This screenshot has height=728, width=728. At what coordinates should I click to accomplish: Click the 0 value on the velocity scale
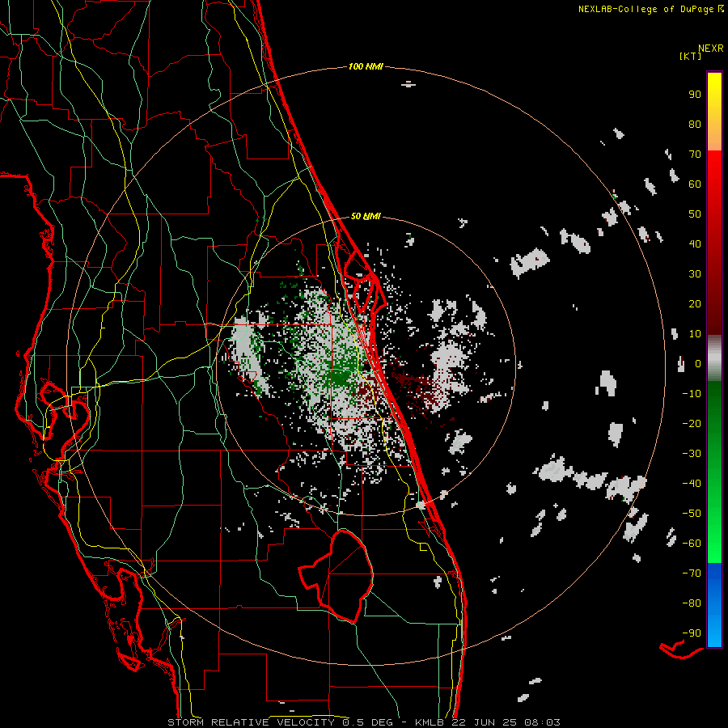[698, 364]
